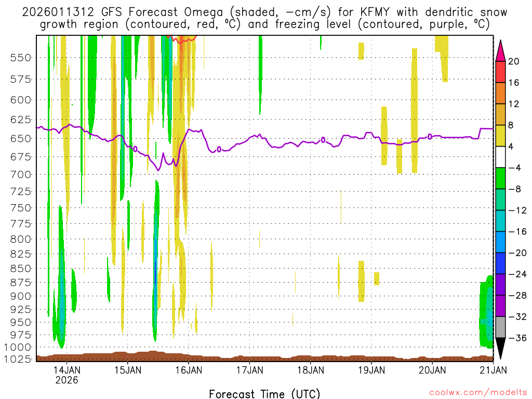Click the 800 pressure level label

(20, 239)
